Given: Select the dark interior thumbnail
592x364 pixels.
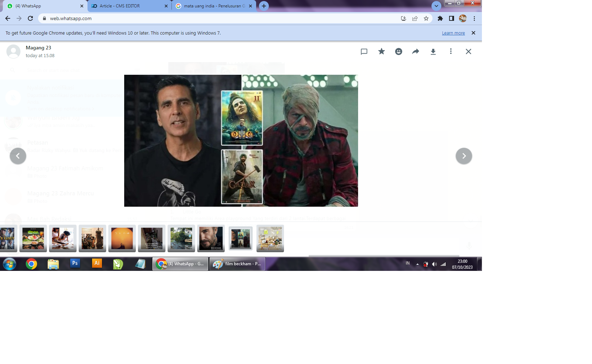Looking at the screenshot, I should tap(152, 238).
